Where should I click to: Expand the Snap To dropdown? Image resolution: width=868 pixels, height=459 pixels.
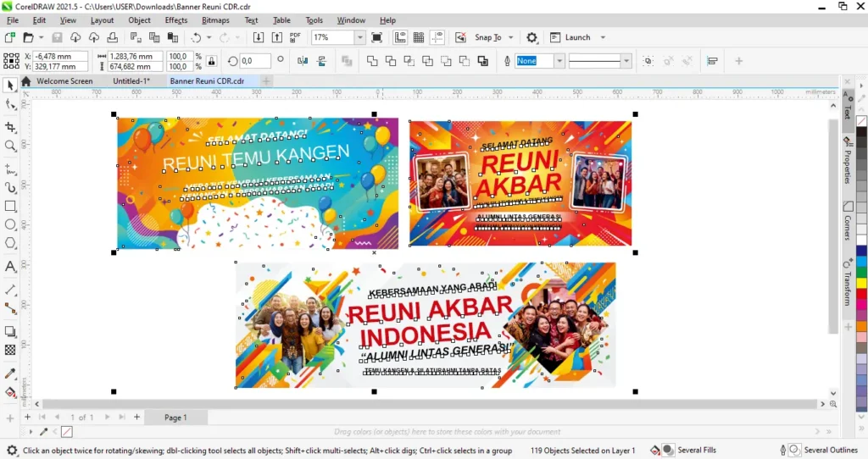pos(511,37)
